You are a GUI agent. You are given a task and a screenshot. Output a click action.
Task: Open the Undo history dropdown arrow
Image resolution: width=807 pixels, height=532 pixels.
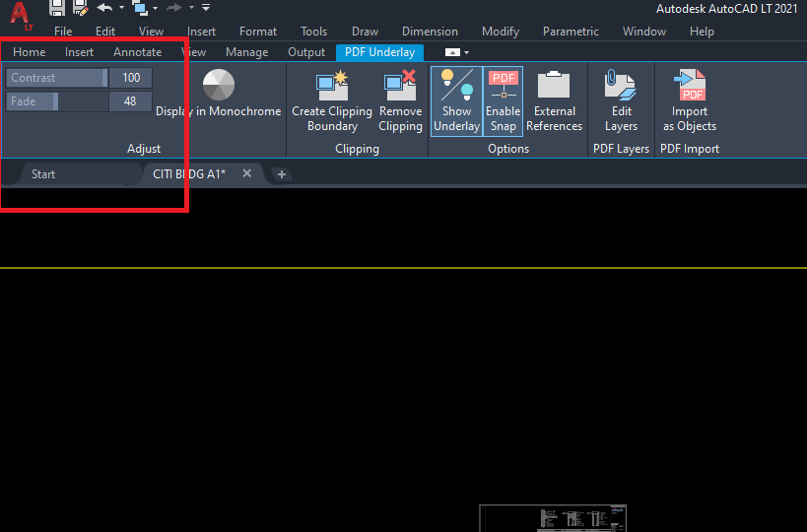coord(121,8)
